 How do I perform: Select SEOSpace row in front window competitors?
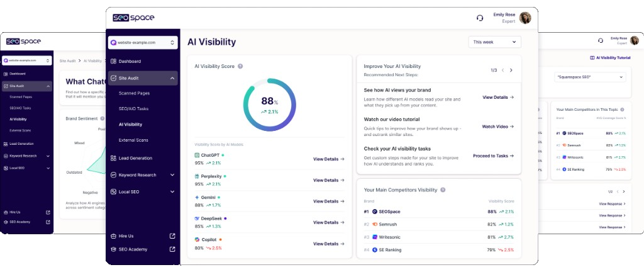[x=438, y=212]
